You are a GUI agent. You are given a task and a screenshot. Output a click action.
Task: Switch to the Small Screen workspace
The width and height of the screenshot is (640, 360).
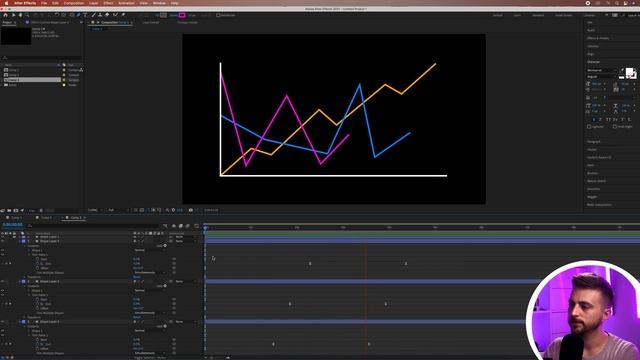pos(564,15)
